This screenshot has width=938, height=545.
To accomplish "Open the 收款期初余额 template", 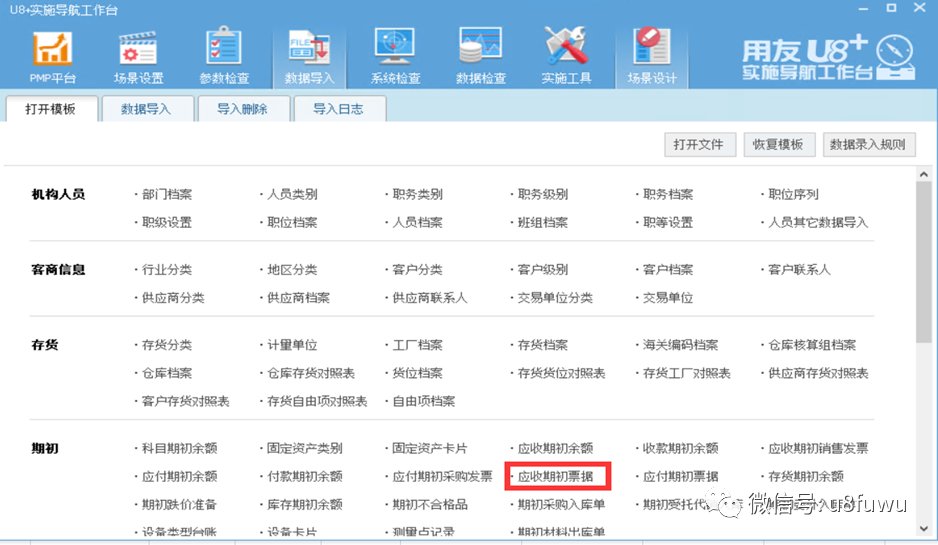I will pos(680,449).
